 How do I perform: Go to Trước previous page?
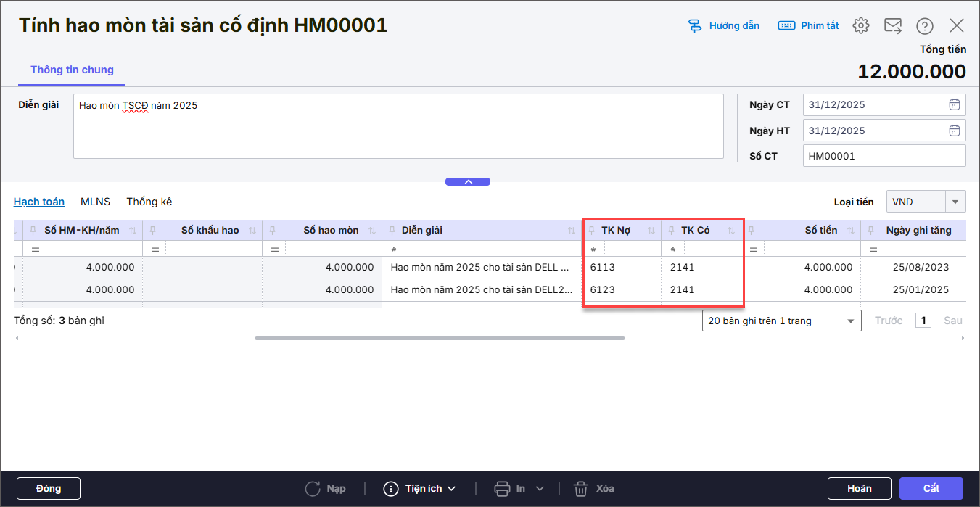pos(889,321)
